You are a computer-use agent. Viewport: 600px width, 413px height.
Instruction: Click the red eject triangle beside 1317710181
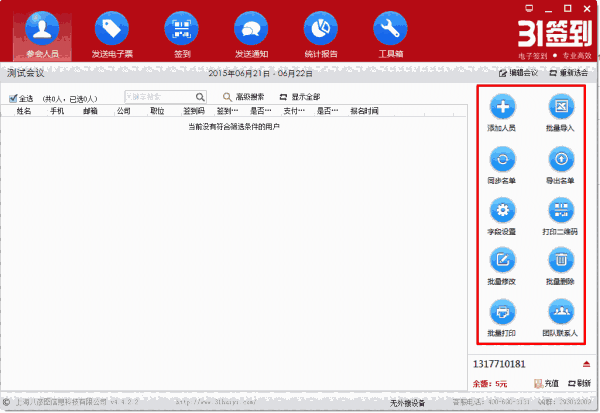[x=586, y=364]
